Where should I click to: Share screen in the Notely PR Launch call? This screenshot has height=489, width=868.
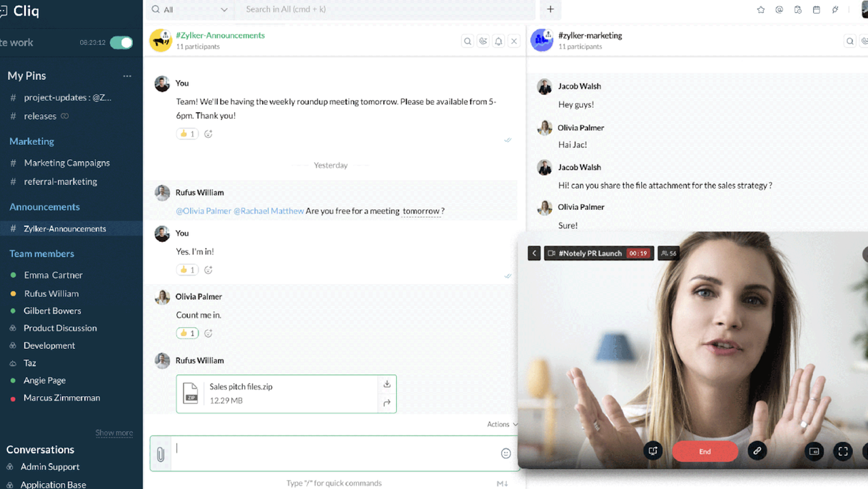(x=653, y=451)
